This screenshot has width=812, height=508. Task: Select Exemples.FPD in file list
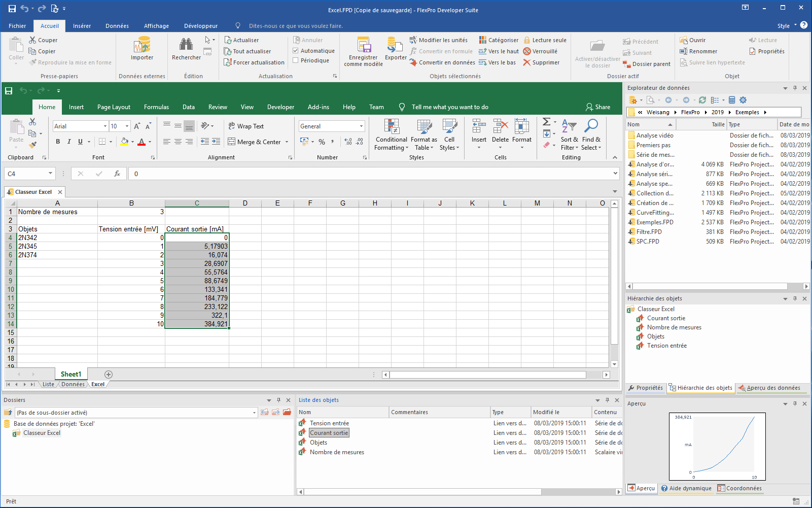(655, 222)
